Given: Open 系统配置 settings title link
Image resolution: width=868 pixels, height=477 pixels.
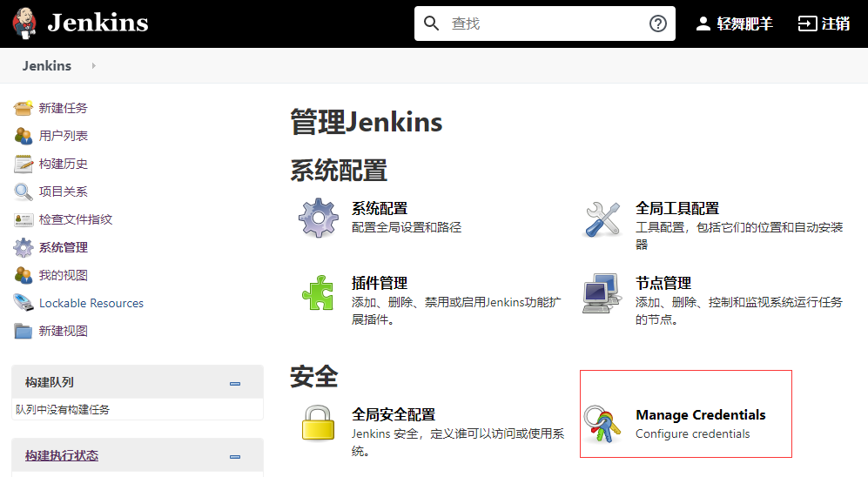Looking at the screenshot, I should click(380, 209).
